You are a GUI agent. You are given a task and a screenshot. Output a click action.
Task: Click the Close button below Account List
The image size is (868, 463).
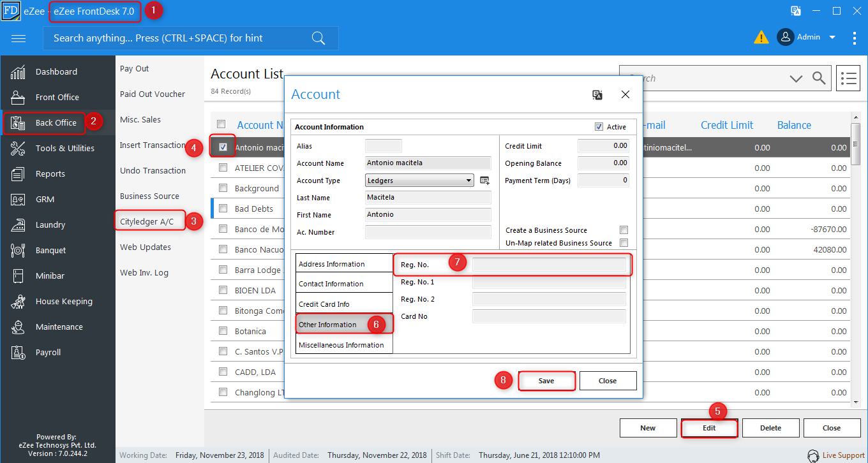pos(832,428)
